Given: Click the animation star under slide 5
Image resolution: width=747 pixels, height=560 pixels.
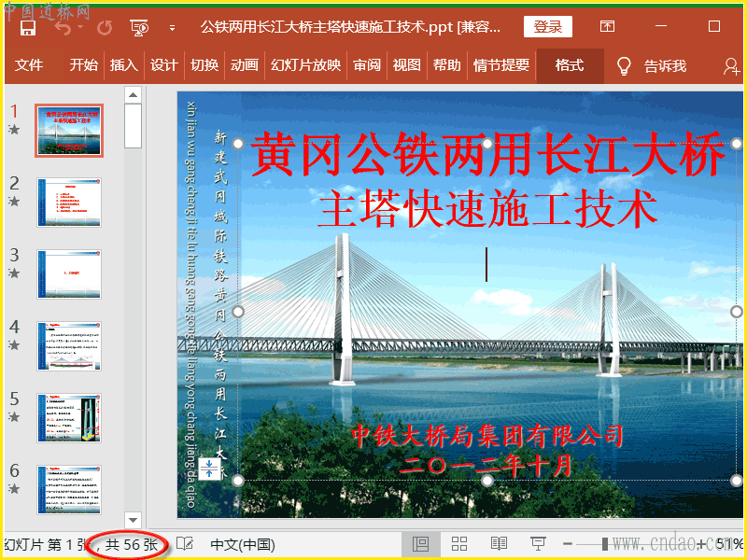Looking at the screenshot, I should (x=14, y=416).
